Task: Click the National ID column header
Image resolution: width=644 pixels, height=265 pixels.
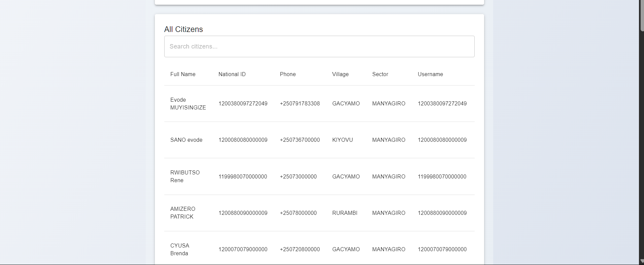Action: coord(232,74)
